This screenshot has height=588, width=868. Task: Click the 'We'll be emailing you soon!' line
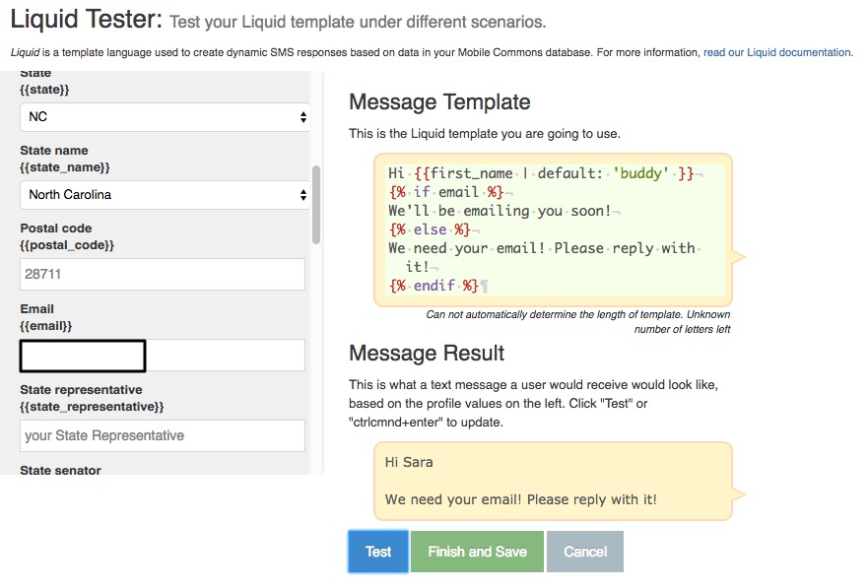[500, 211]
